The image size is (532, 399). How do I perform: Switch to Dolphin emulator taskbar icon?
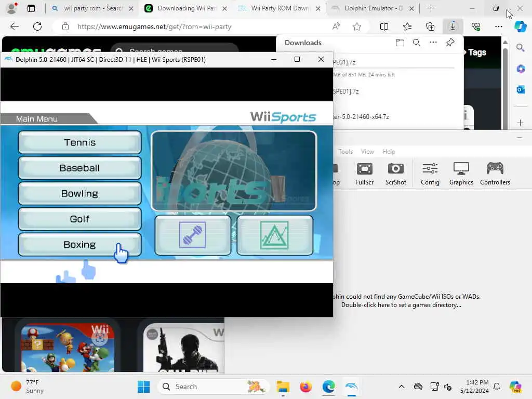point(352,387)
